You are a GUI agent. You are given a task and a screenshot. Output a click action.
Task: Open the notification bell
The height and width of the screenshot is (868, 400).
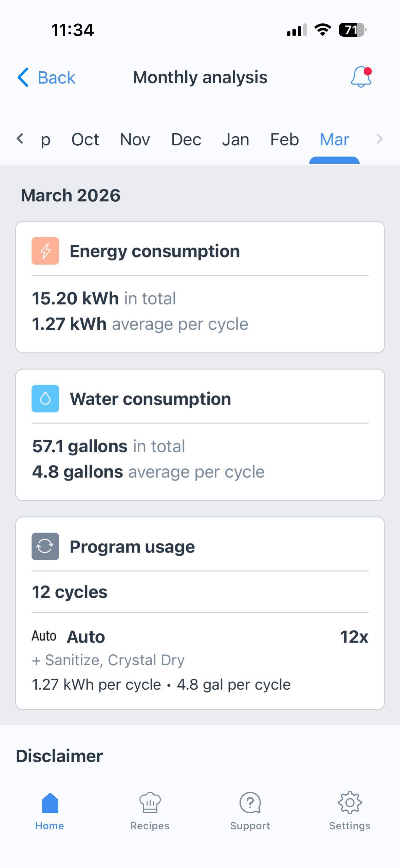(361, 77)
